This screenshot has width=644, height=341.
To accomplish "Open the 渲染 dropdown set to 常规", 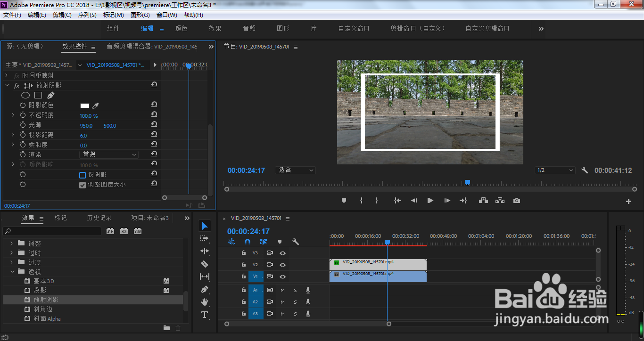I will 108,154.
